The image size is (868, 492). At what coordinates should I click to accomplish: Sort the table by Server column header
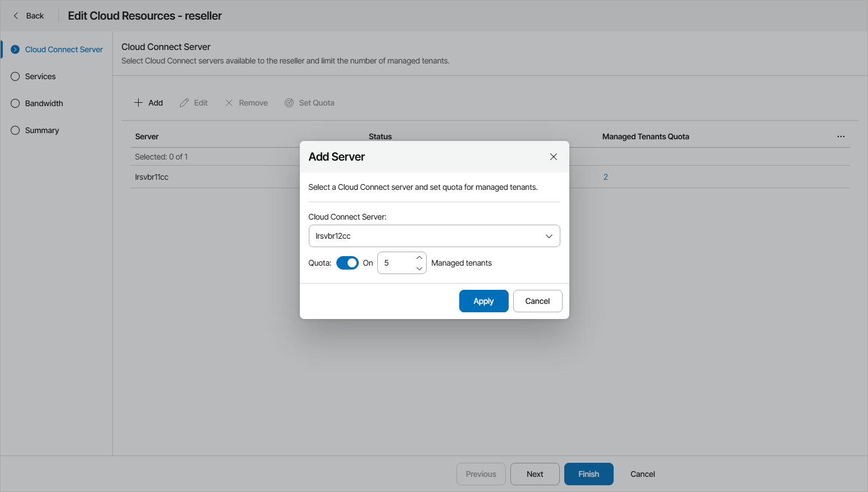[147, 136]
